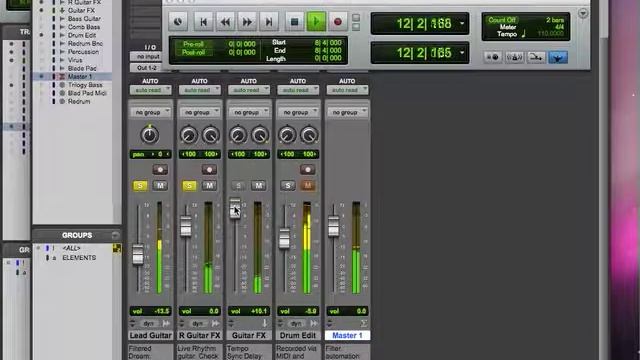Select Percussion in the track list
This screenshot has height=360, width=640.
click(x=83, y=52)
